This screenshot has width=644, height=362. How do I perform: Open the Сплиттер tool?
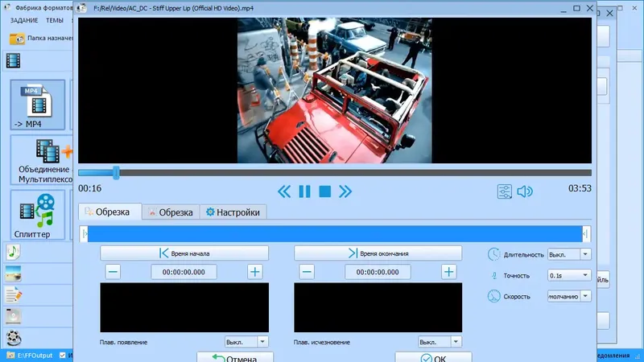[x=38, y=215]
